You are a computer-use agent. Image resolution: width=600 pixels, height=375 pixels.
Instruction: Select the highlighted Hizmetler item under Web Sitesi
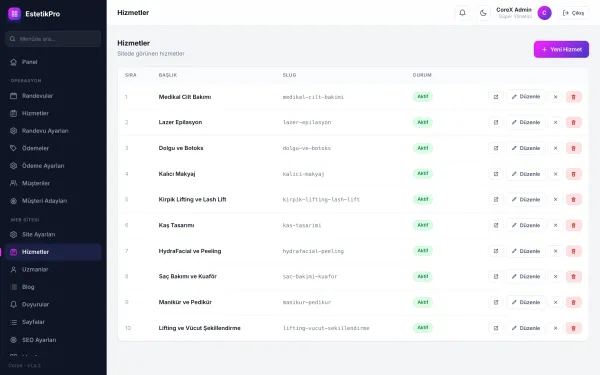tap(53, 252)
